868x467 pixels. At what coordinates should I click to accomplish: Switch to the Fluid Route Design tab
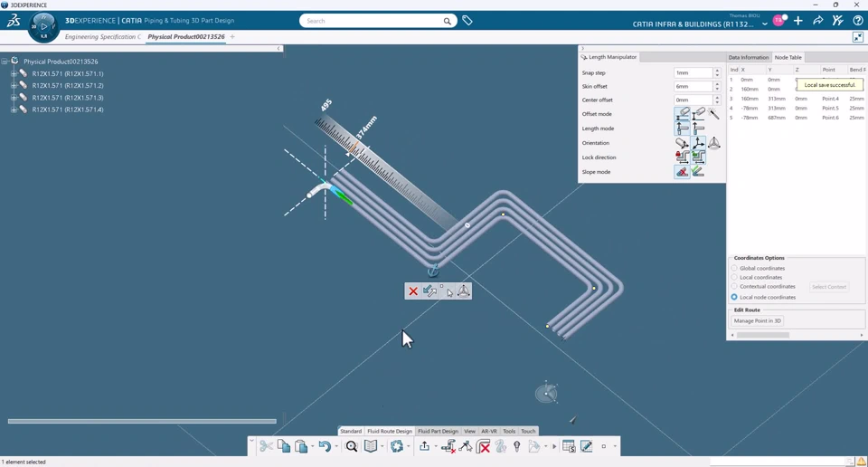tap(390, 431)
